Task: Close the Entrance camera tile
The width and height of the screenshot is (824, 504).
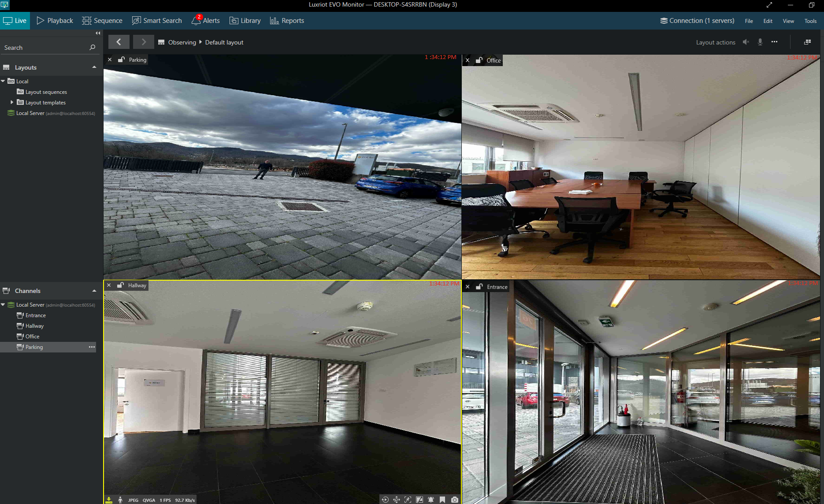Action: [x=468, y=287]
